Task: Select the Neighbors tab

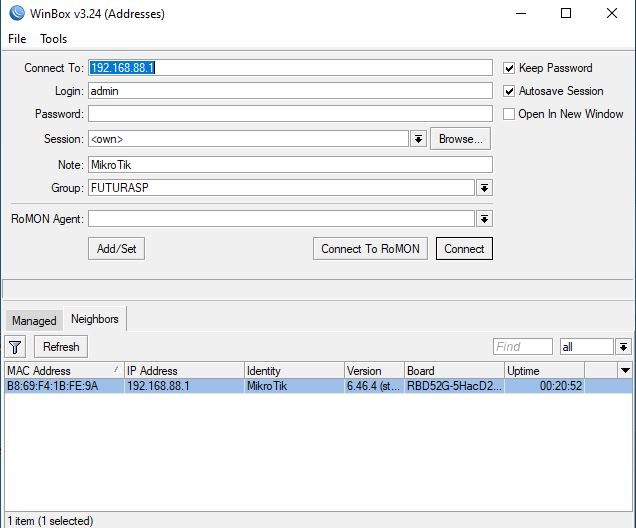Action: coord(95,319)
